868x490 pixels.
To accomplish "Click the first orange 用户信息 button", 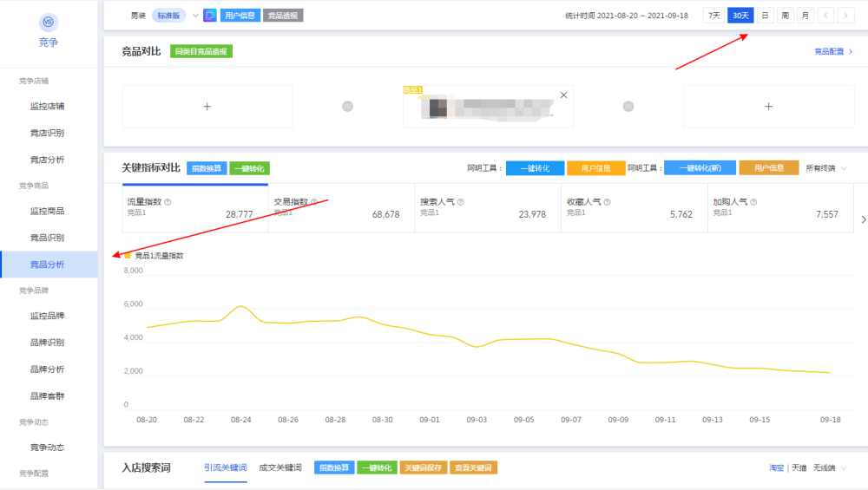I will click(595, 168).
